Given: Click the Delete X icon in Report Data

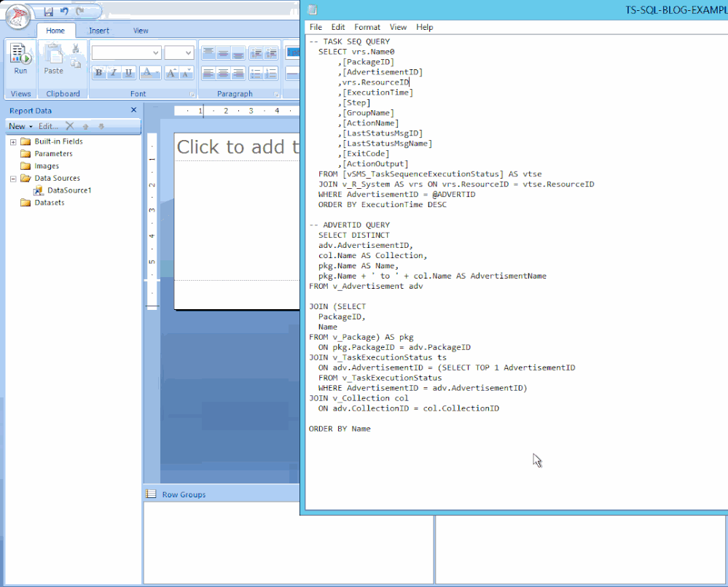Looking at the screenshot, I should point(70,126).
